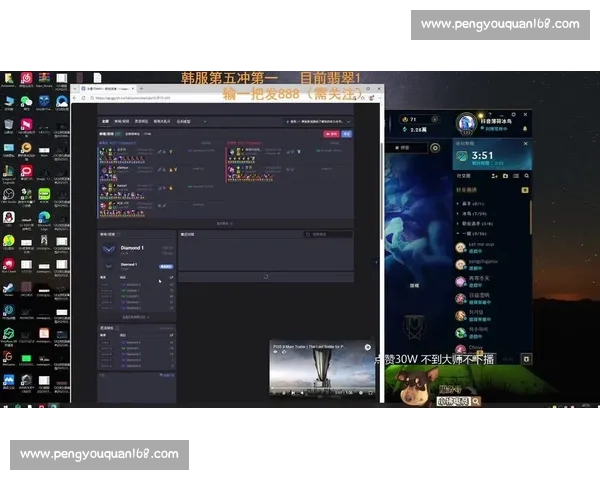600x480 pixels.
Task: Click the blue button above the live game table
Action: pos(346,132)
